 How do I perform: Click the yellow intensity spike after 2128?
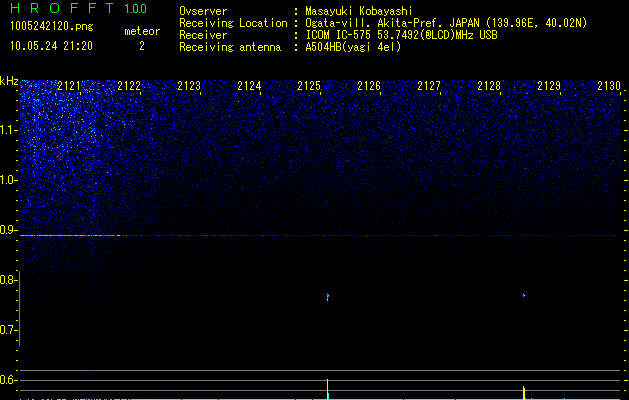[x=524, y=392]
